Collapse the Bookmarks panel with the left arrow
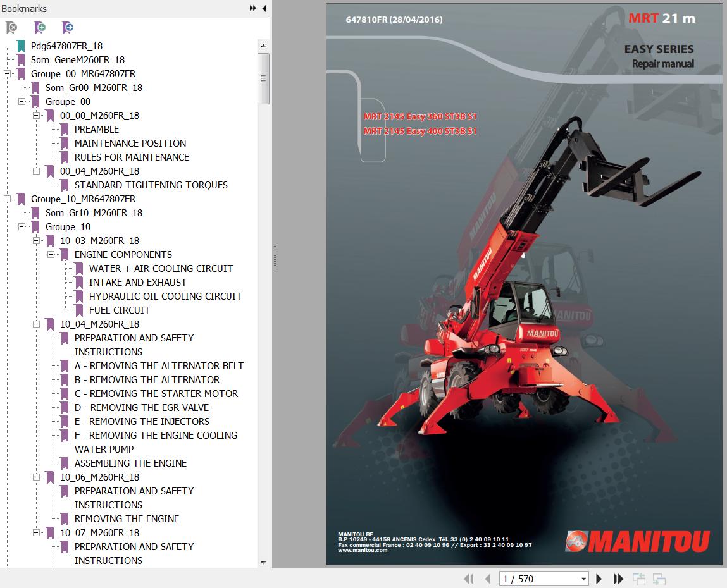The width and height of the screenshot is (727, 588). click(264, 8)
